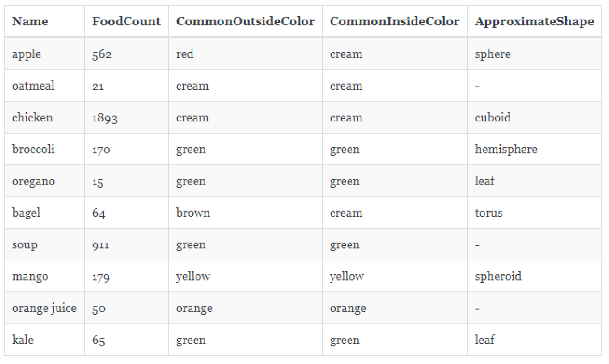Select the apple red outside color cell
This screenshot has height=364, width=609.
[x=185, y=54]
